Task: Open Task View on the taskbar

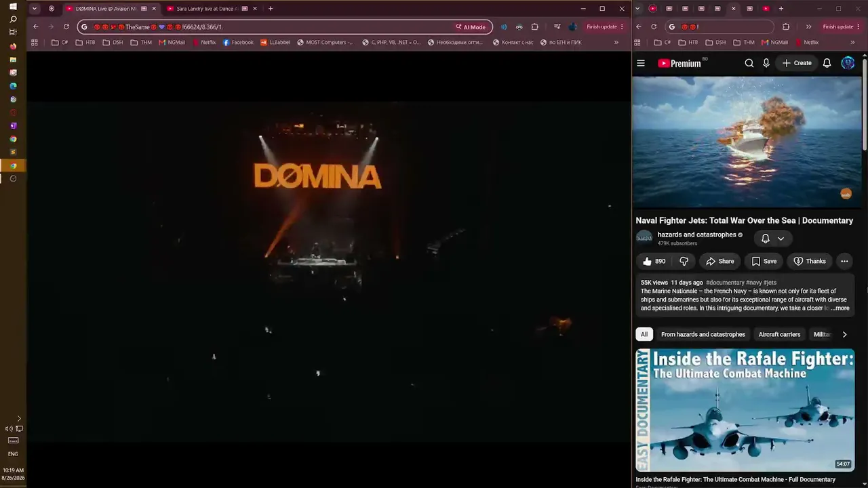Action: (x=13, y=32)
